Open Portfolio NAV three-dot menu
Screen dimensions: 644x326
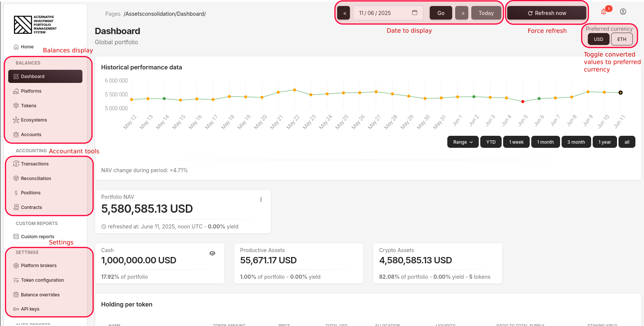point(261,200)
